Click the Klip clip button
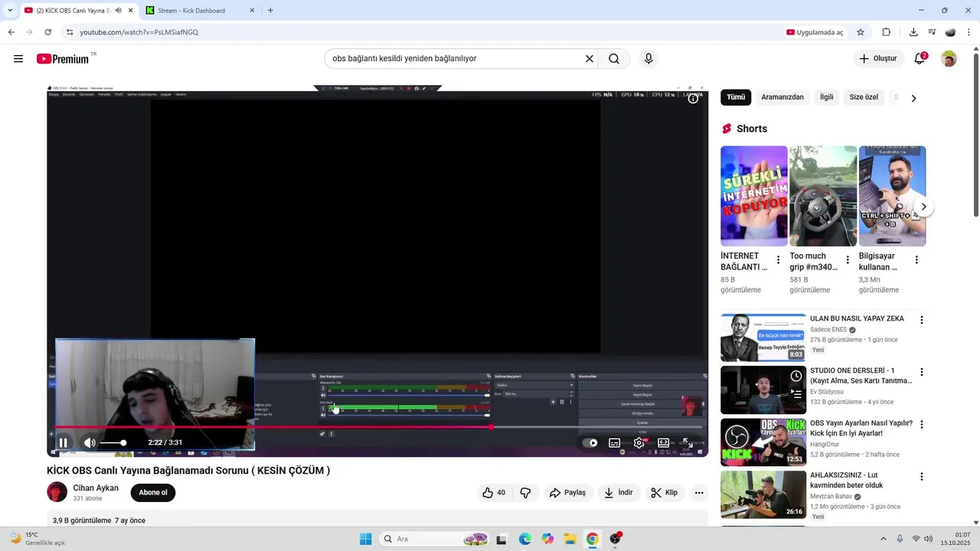 click(x=664, y=493)
